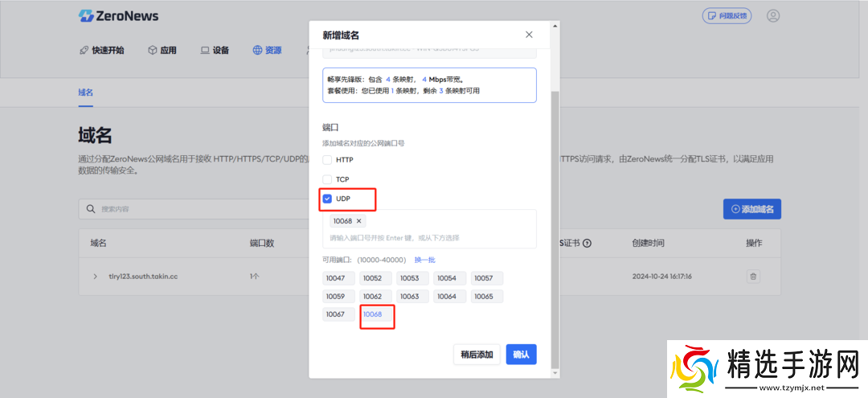Remove the 10068 port tag via x
Image resolution: width=868 pixels, height=398 pixels.
click(359, 221)
